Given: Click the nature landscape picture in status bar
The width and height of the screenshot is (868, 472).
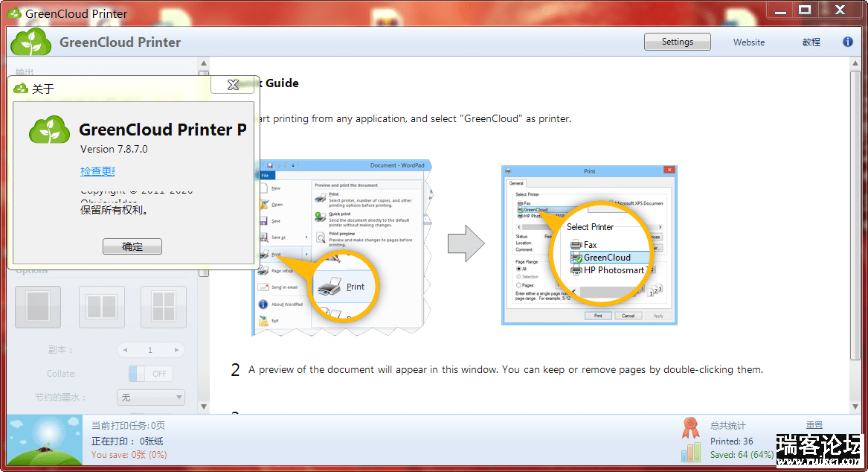Looking at the screenshot, I should [45, 441].
